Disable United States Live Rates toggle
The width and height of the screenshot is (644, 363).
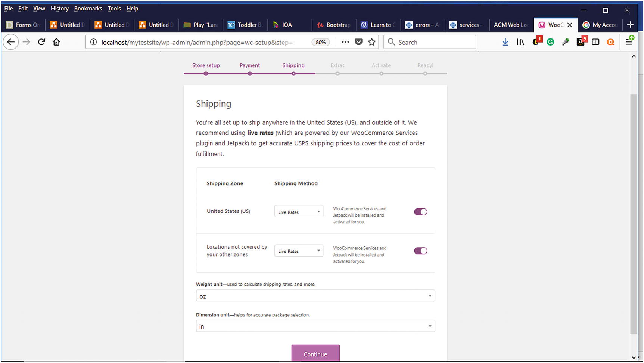pos(421,212)
